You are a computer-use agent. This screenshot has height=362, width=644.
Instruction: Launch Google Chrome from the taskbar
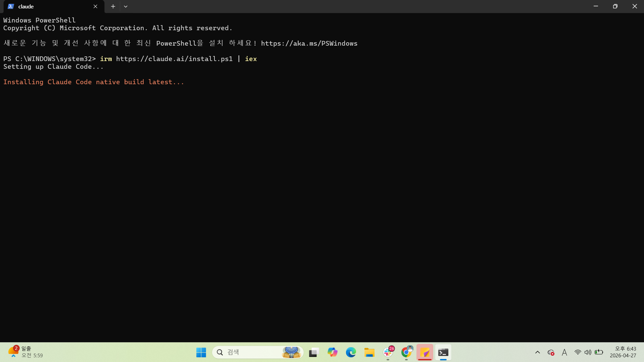coord(407,352)
